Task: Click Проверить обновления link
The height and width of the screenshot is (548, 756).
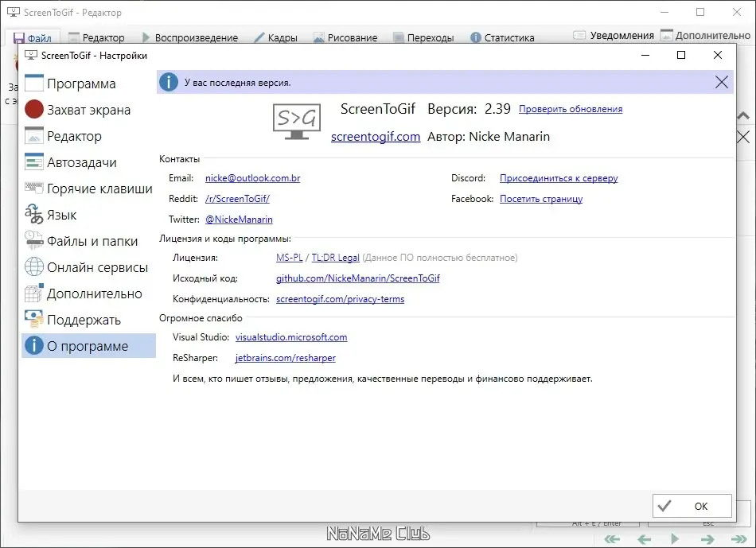Action: (571, 110)
